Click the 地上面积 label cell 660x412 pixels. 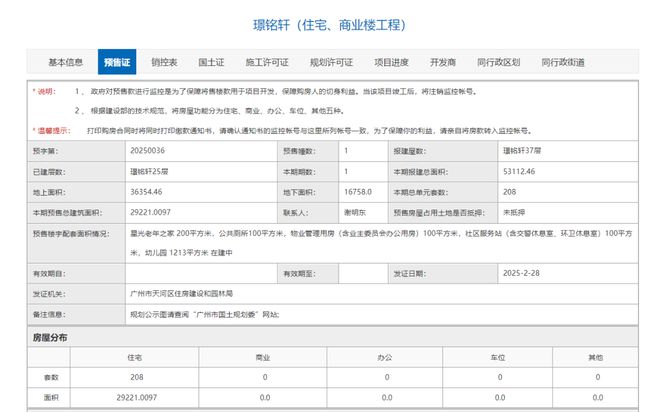pos(76,192)
